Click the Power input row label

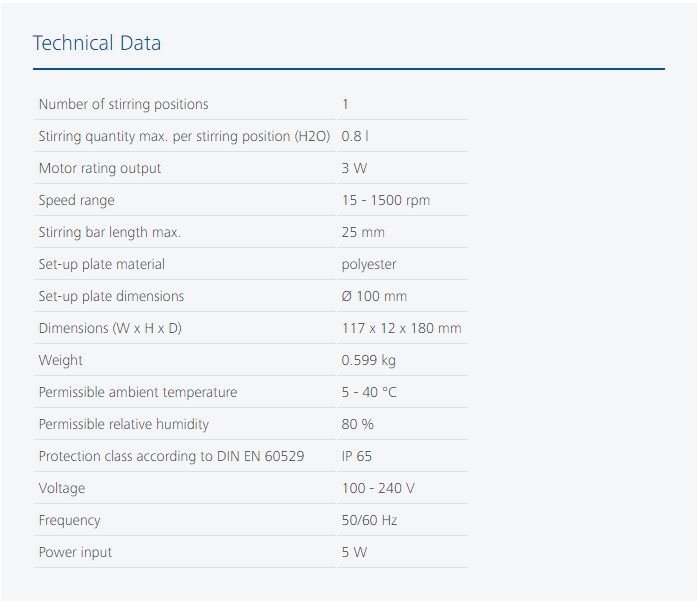click(75, 552)
